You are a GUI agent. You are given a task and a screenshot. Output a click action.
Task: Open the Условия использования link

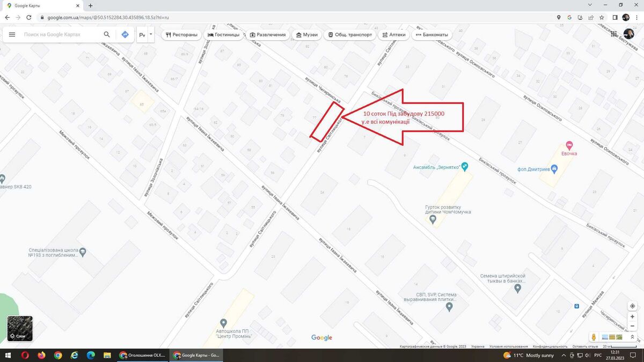point(507,346)
